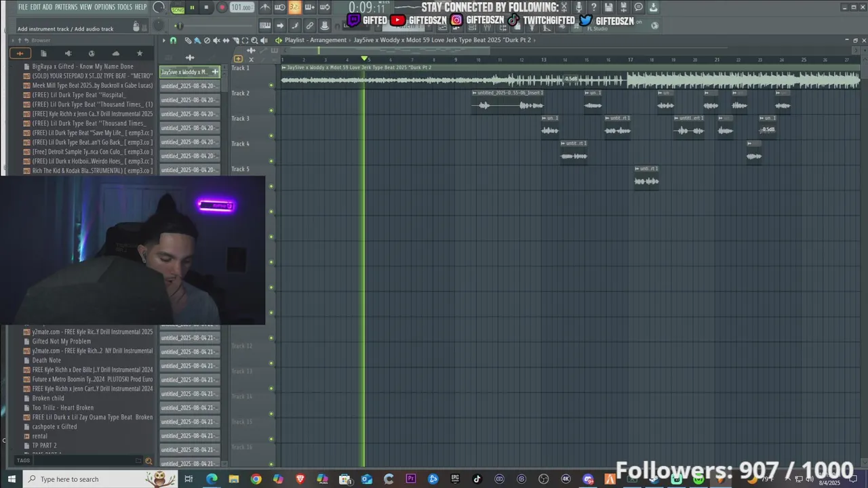
Task: Click the microphone icon in top toolbar
Action: click(x=578, y=7)
